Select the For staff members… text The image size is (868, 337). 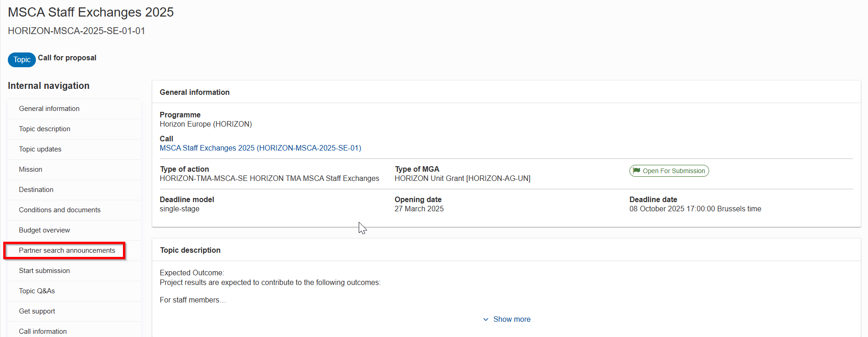[193, 300]
